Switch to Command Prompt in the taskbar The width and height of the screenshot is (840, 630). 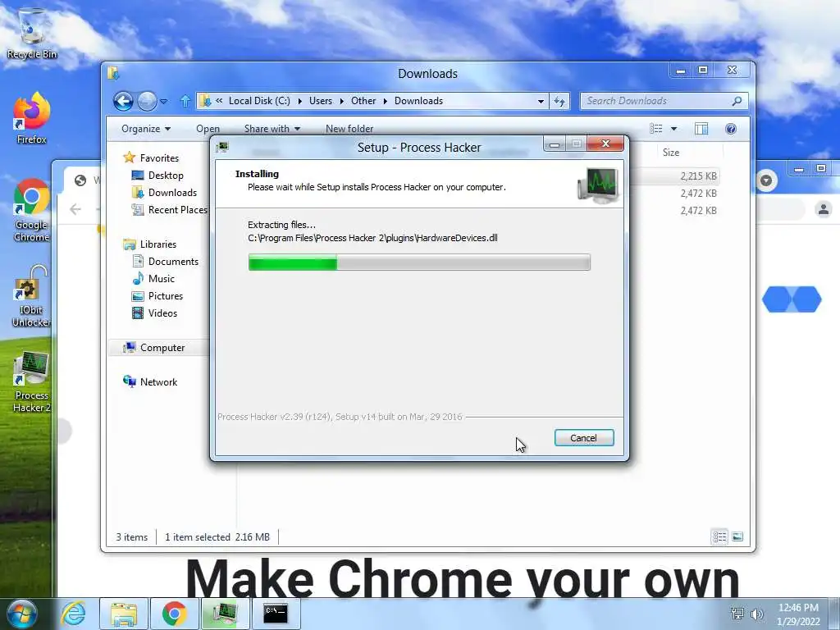pos(276,614)
